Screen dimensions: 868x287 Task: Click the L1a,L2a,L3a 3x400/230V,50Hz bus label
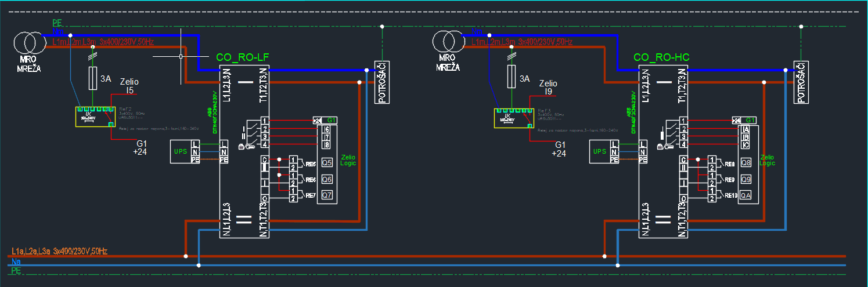point(60,251)
